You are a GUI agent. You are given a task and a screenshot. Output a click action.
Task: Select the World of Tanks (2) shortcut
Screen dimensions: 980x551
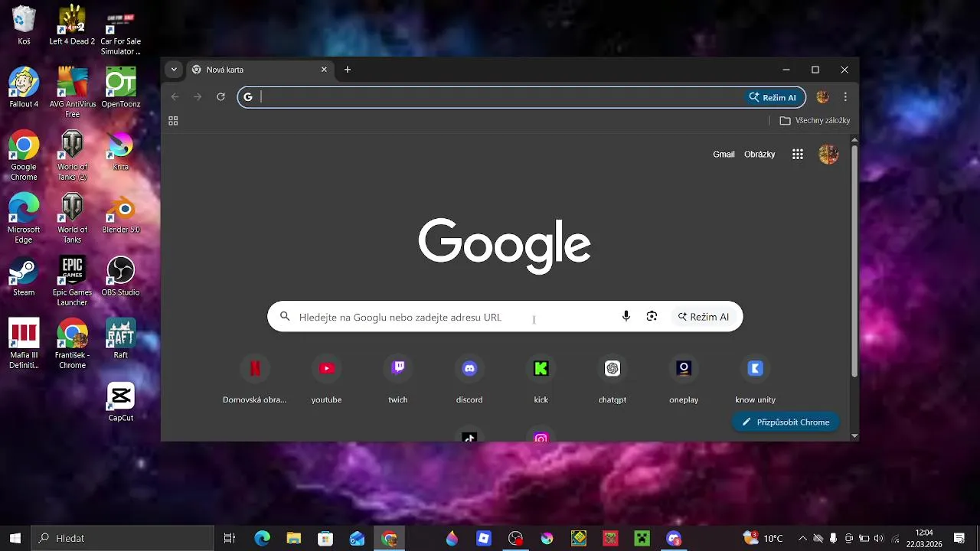[x=72, y=155]
